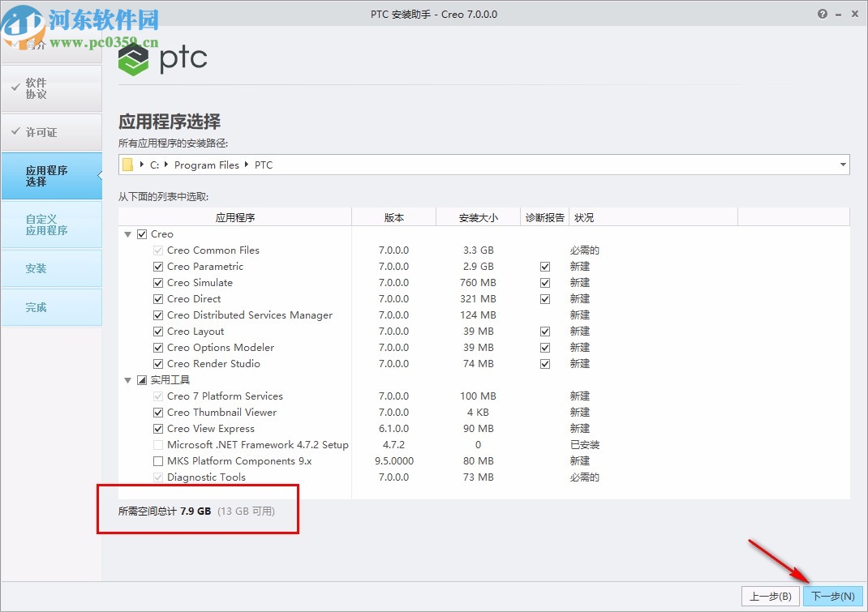Uncheck Creo Thumbnail Viewer
Screen dimensions: 868x612
[157, 412]
